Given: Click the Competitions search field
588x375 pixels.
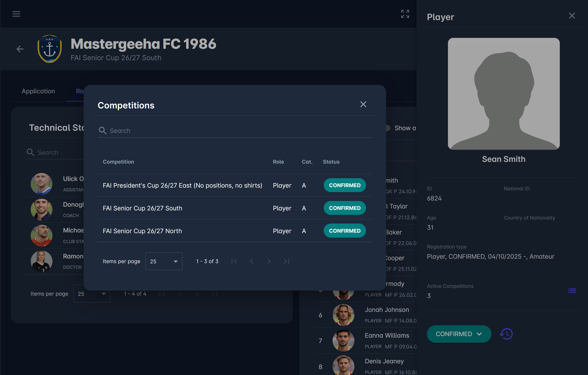Looking at the screenshot, I should 235,130.
